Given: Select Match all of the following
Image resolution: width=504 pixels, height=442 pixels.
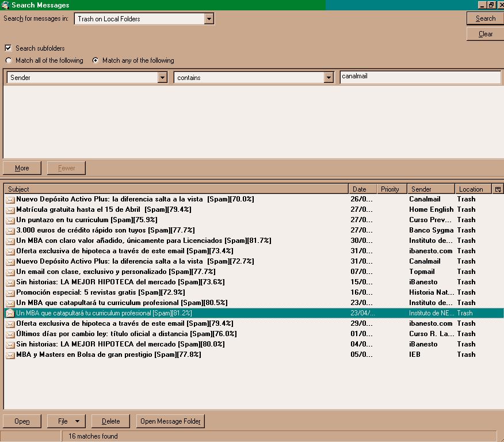Looking at the screenshot, I should [x=9, y=60].
